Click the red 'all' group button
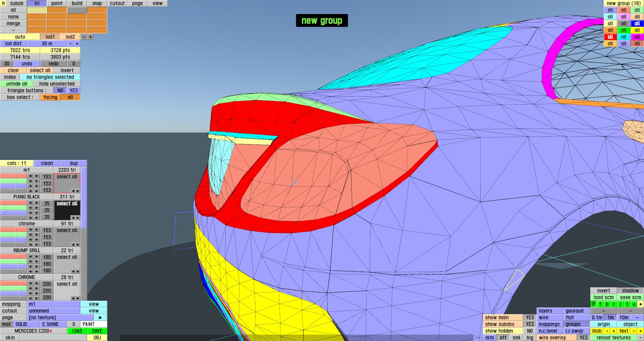The height and width of the screenshot is (341, 644). pos(610,37)
